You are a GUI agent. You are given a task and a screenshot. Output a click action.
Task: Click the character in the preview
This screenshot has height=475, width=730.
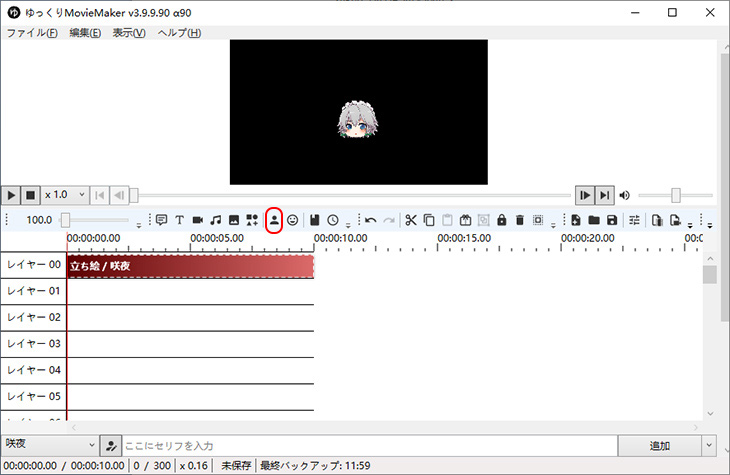click(x=358, y=119)
